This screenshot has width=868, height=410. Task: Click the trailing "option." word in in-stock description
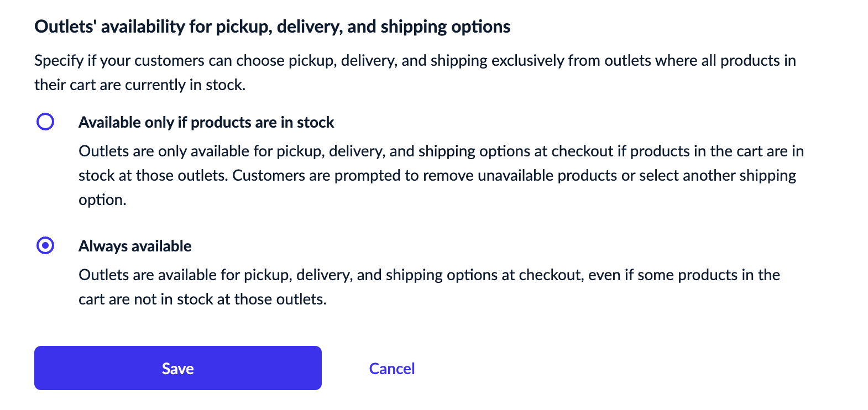pyautogui.click(x=102, y=199)
